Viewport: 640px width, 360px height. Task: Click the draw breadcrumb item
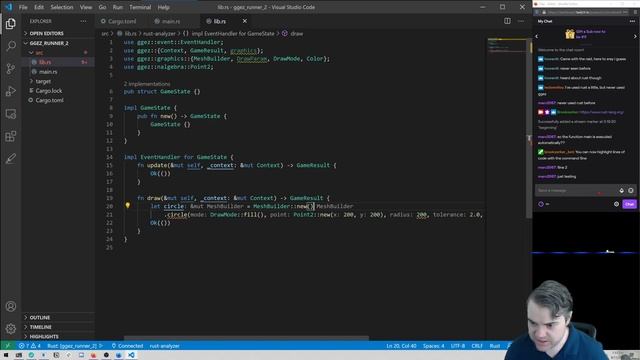[x=297, y=33]
